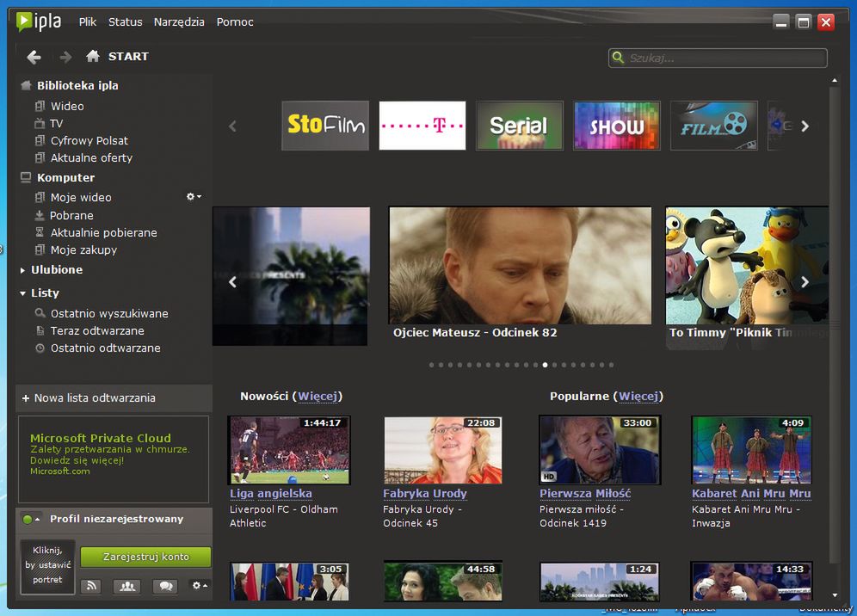Image resolution: width=857 pixels, height=616 pixels.
Task: Open the Fabryka Urody link
Action: 425,494
